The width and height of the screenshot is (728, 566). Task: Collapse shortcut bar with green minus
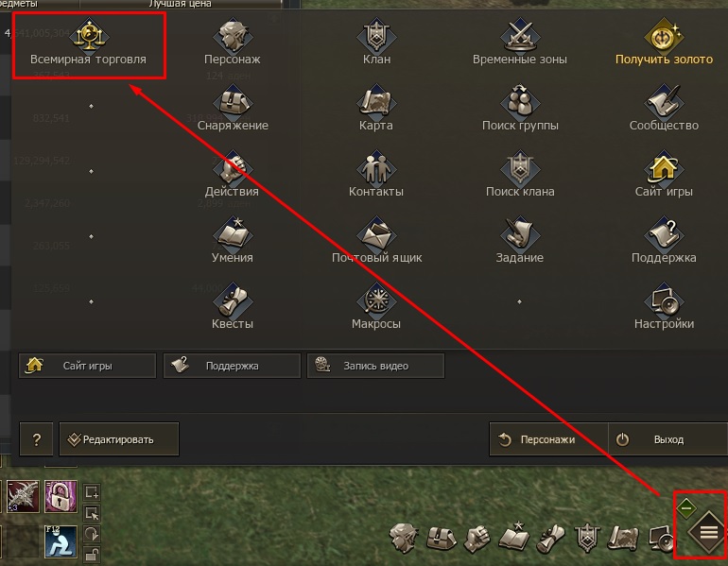coord(686,507)
